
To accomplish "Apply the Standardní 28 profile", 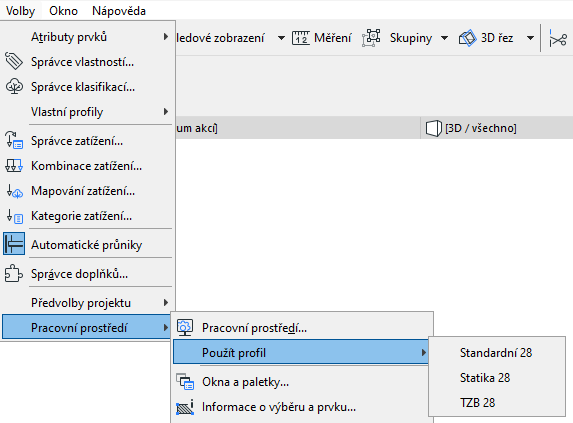I will pyautogui.click(x=497, y=352).
